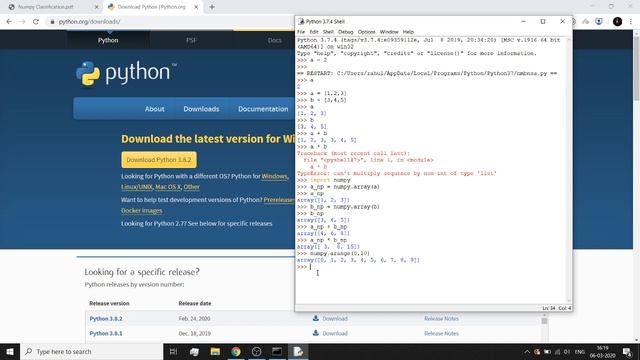Follow the Other OS link
This screenshot has width=640, height=360.
[191, 187]
